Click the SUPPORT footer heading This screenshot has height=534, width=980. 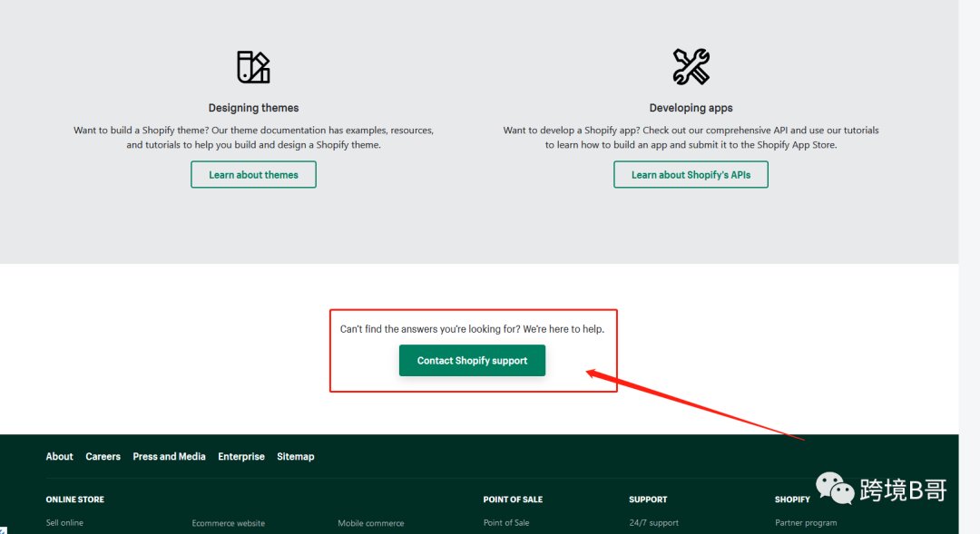[648, 500]
